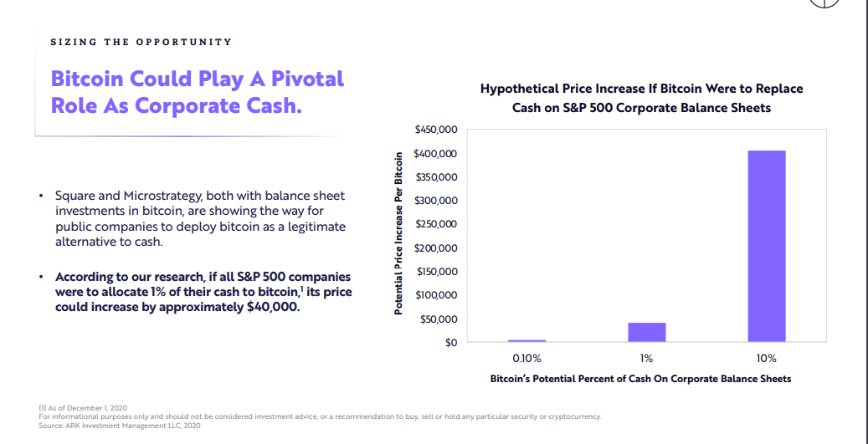Viewport: 868px width, 444px height.
Task: Click the tall 10% purple bar
Action: [x=767, y=246]
